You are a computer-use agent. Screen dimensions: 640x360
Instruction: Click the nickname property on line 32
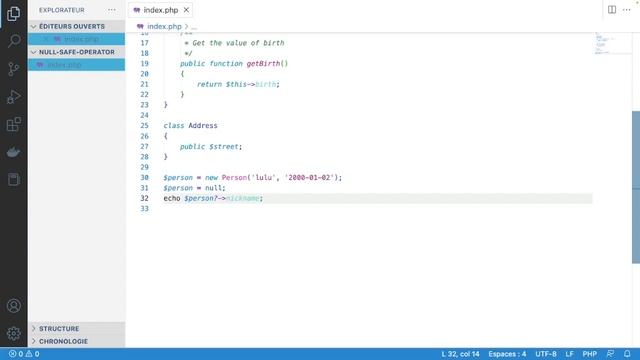pyautogui.click(x=243, y=198)
